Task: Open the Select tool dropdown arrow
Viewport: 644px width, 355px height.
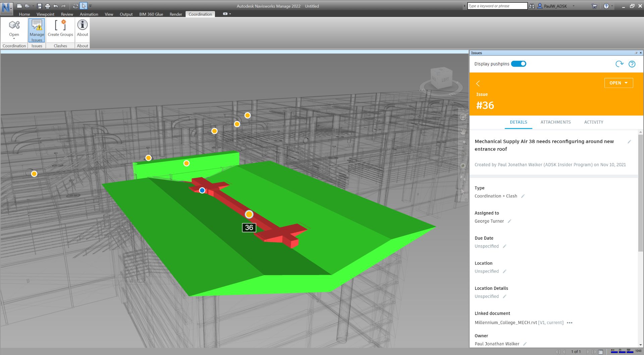Action: pyautogui.click(x=90, y=6)
